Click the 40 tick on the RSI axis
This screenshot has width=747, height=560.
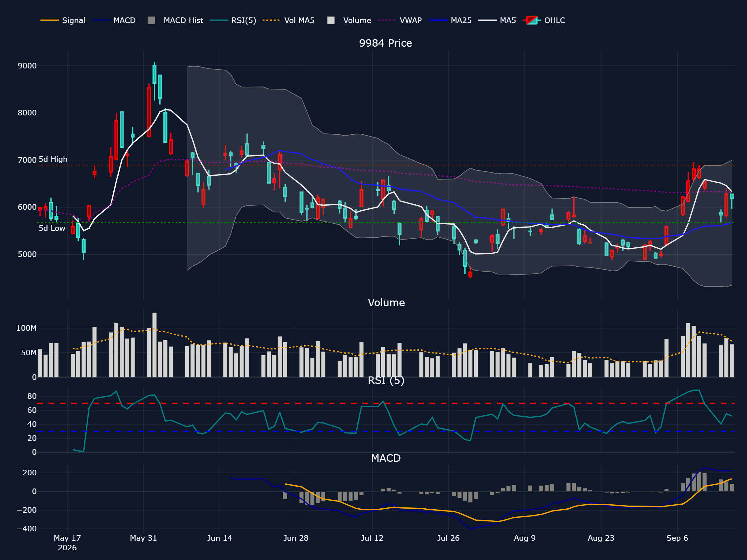click(32, 424)
